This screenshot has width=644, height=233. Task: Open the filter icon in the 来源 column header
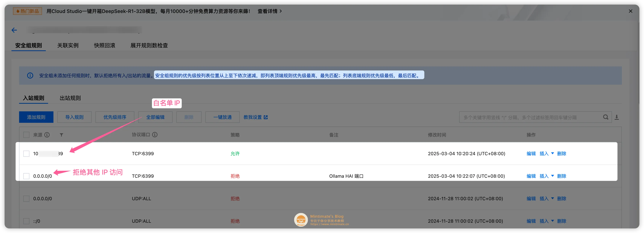(61, 135)
